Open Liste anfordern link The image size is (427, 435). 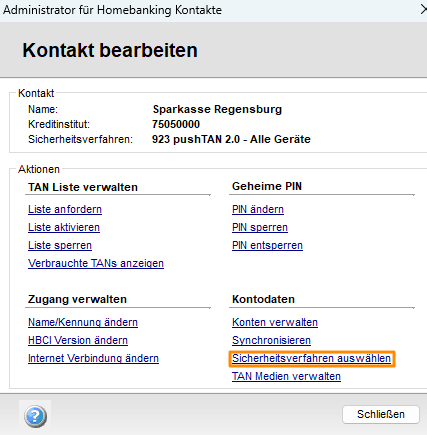65,209
